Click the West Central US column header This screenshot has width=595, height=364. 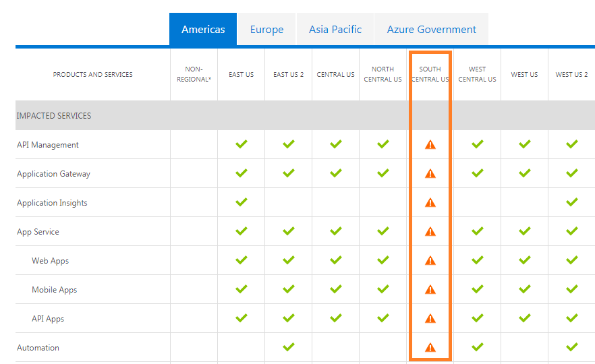tap(478, 74)
